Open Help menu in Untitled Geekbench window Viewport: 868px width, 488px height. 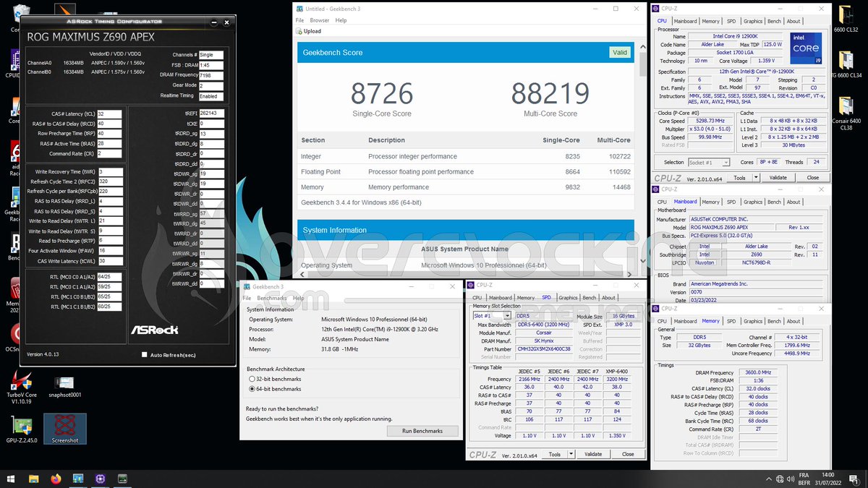tap(341, 20)
